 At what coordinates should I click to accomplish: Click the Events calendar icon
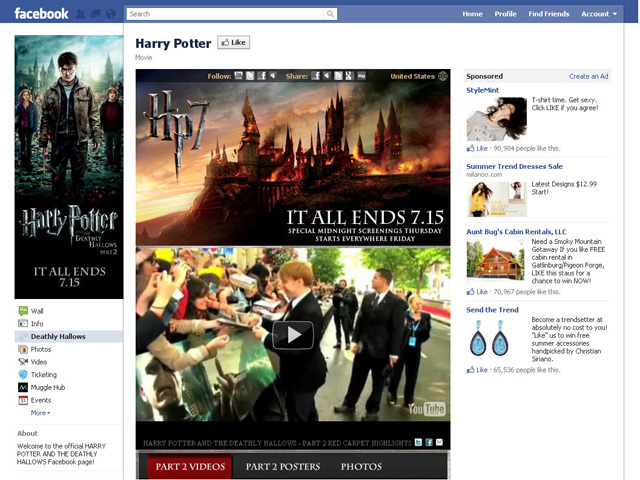[x=23, y=400]
